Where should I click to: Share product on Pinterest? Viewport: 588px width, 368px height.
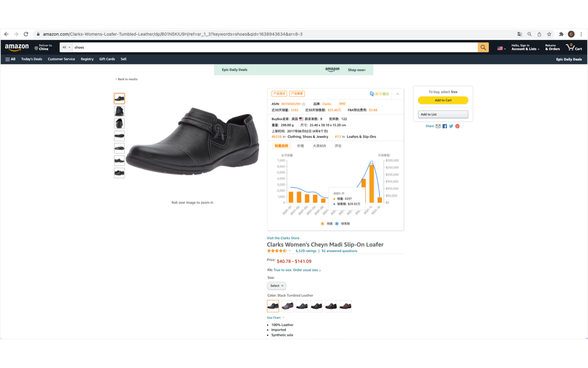point(458,126)
